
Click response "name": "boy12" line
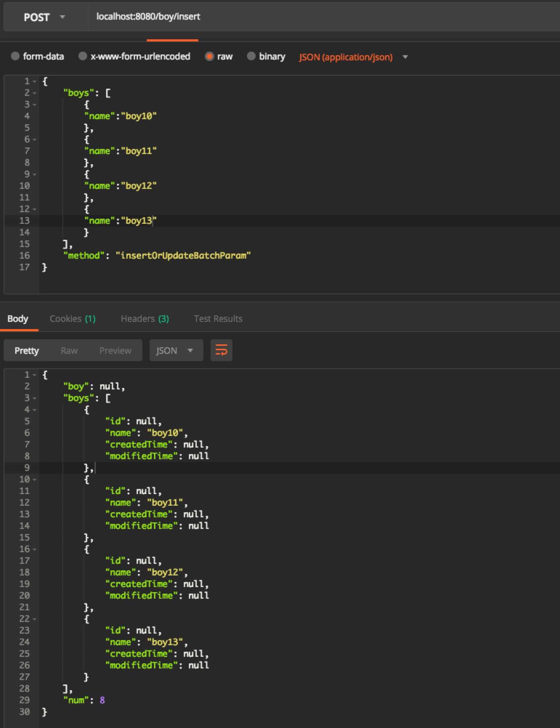click(x=146, y=573)
